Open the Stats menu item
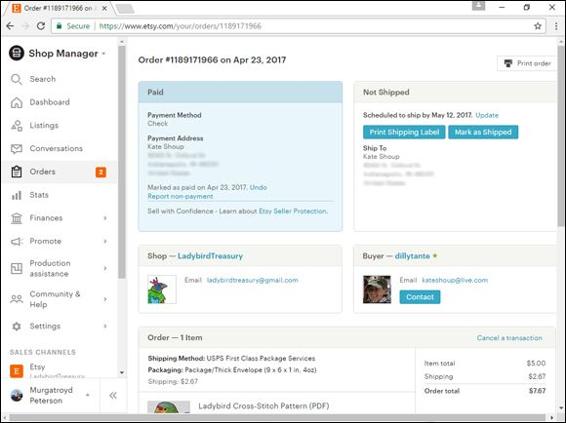Image resolution: width=566 pixels, height=423 pixels. 60,195
